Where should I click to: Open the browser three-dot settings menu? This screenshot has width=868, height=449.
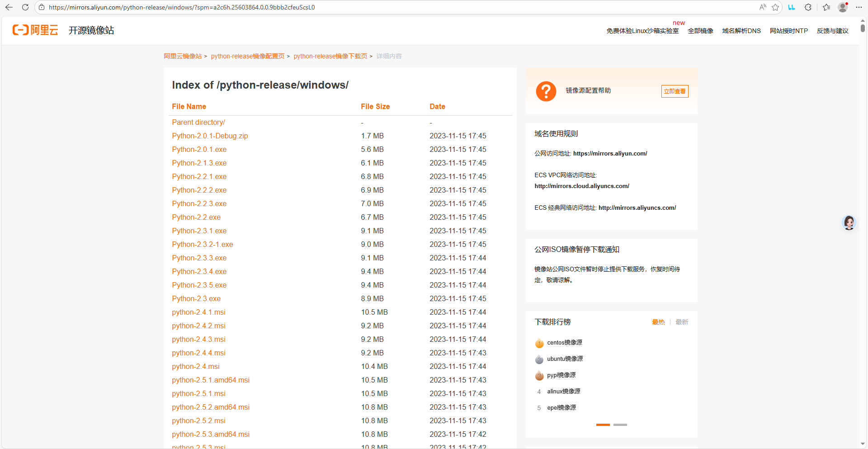(859, 7)
